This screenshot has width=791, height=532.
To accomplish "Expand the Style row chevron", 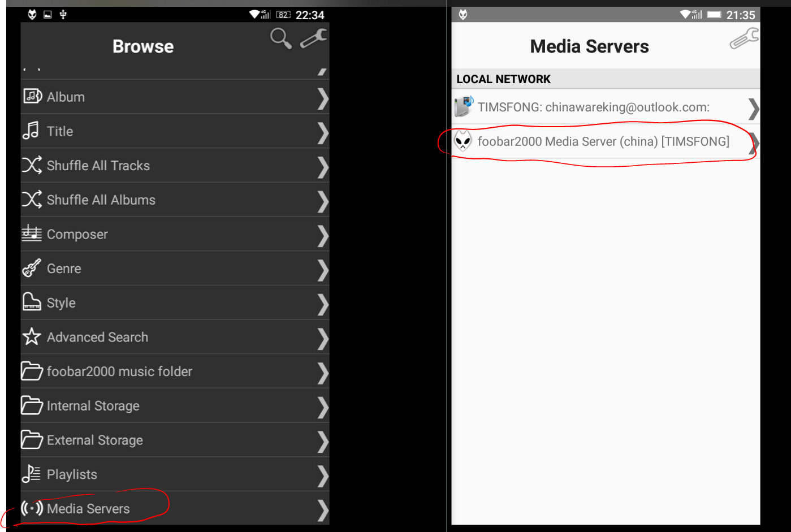I will [323, 304].
